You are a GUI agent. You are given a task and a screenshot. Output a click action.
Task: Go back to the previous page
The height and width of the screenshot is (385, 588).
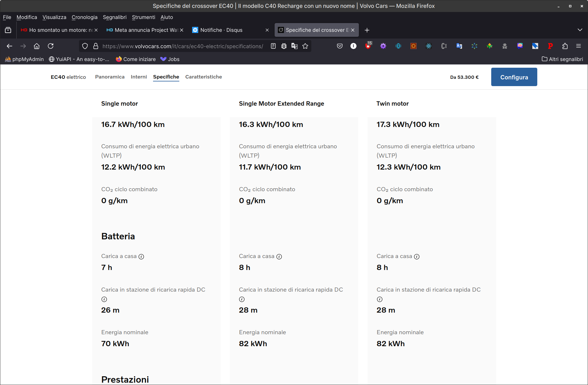(x=9, y=46)
